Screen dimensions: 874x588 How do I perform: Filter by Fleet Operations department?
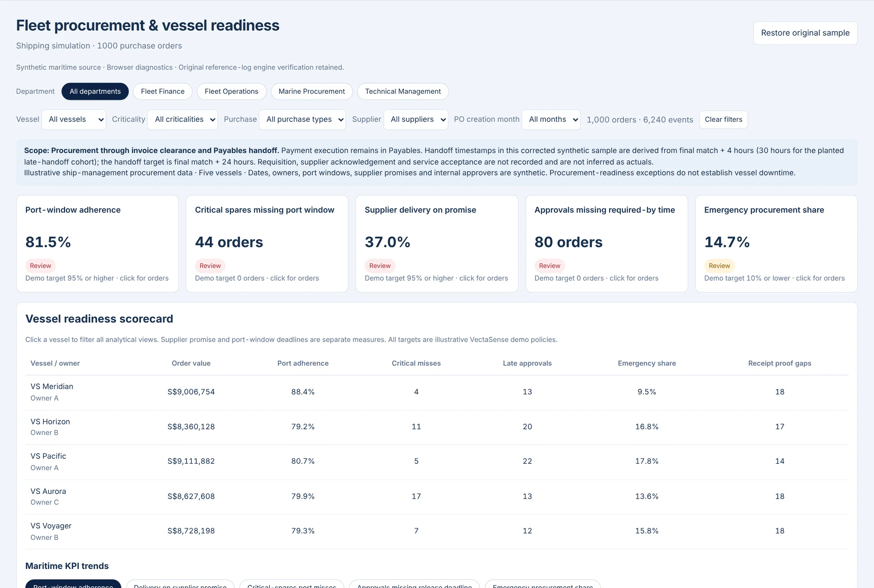coord(231,91)
